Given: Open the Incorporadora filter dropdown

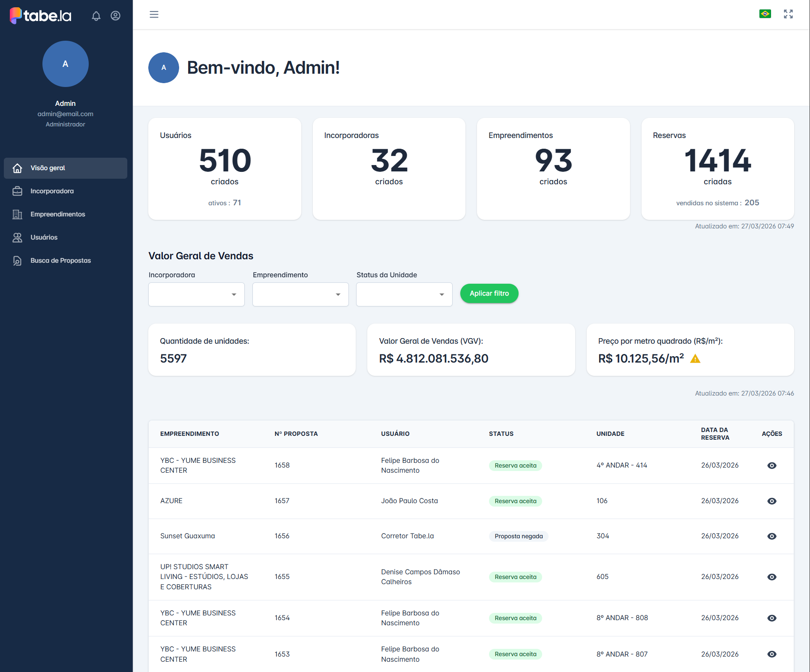Looking at the screenshot, I should [x=196, y=294].
